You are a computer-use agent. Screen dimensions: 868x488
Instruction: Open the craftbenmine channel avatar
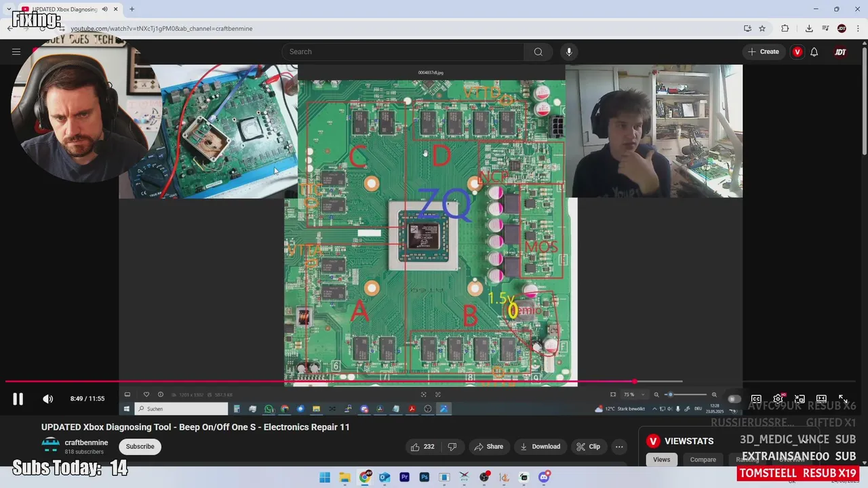[x=50, y=446]
